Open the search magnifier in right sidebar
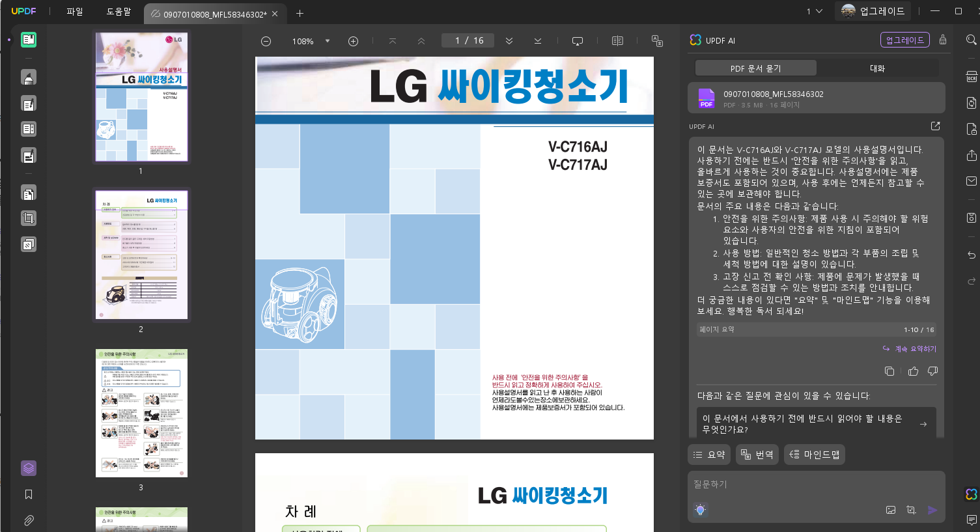980x532 pixels. coord(971,40)
